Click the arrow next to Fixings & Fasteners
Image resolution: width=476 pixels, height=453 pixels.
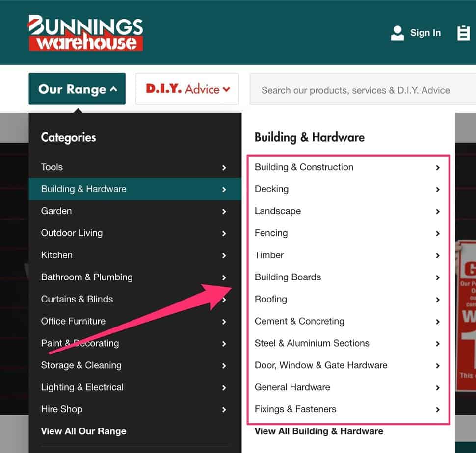pos(437,410)
